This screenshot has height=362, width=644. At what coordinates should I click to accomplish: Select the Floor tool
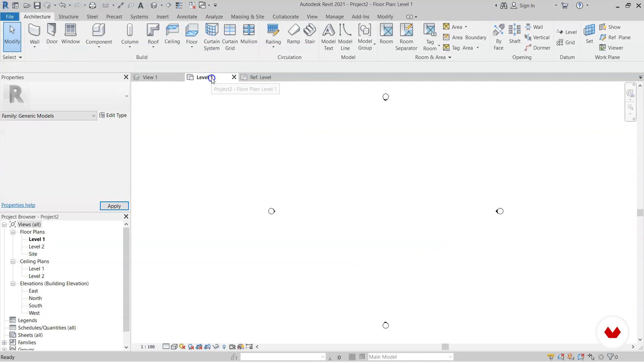[192, 35]
